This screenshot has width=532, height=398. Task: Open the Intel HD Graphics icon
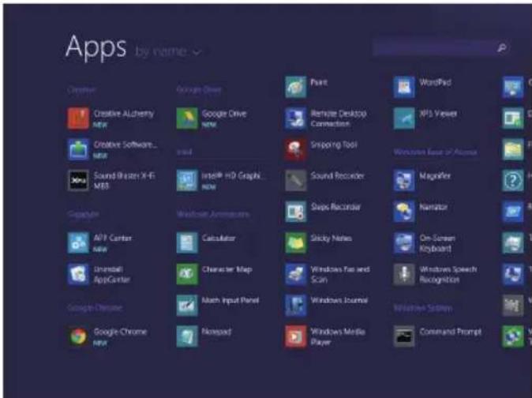coord(187,181)
